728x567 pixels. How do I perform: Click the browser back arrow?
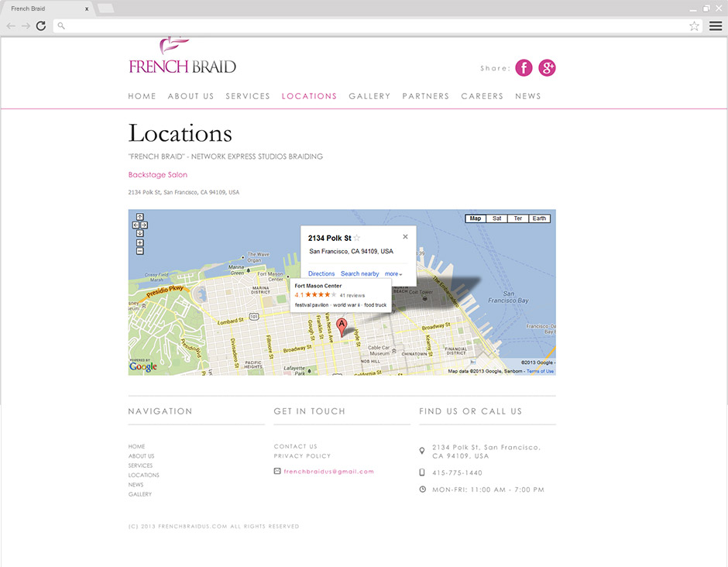(11, 26)
